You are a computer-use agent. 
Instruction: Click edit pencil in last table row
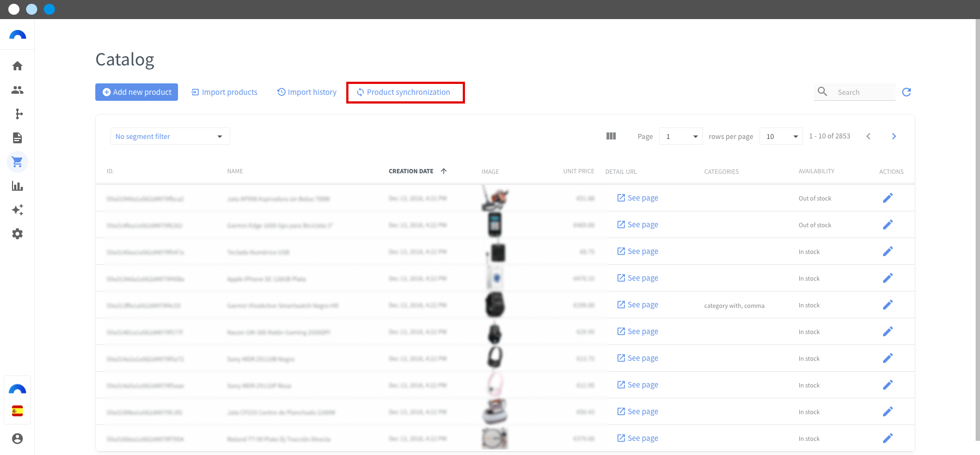point(888,438)
